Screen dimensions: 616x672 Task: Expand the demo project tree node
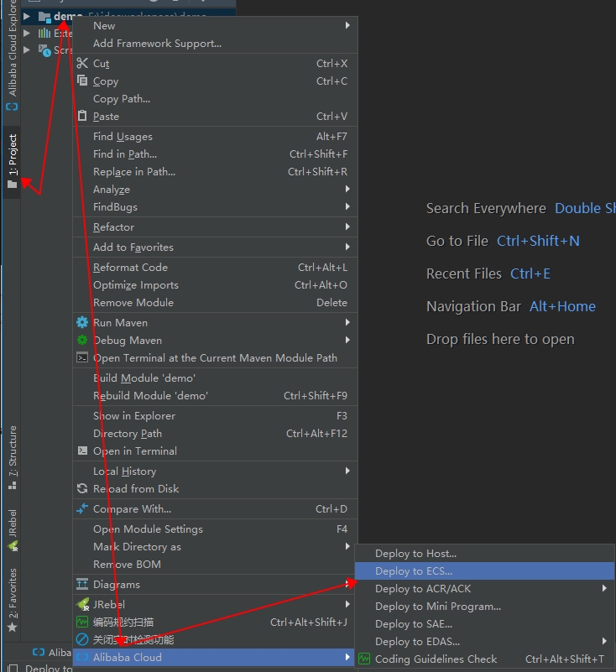27,16
